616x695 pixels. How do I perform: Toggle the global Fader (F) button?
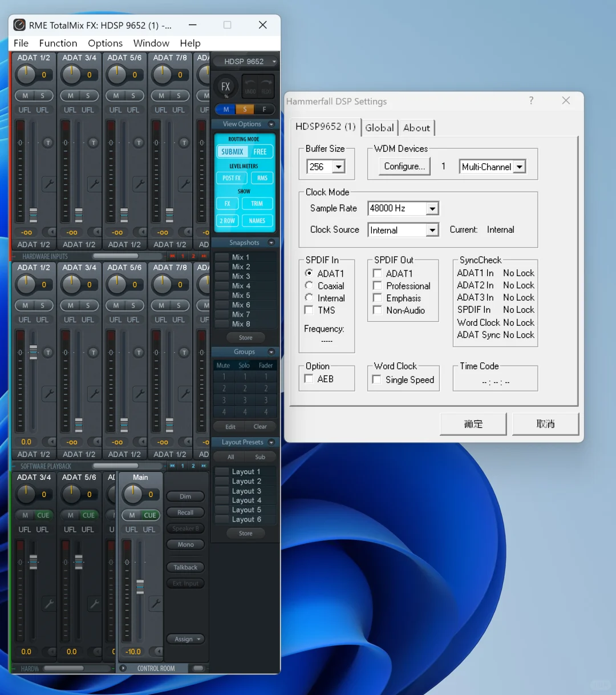coord(264,109)
